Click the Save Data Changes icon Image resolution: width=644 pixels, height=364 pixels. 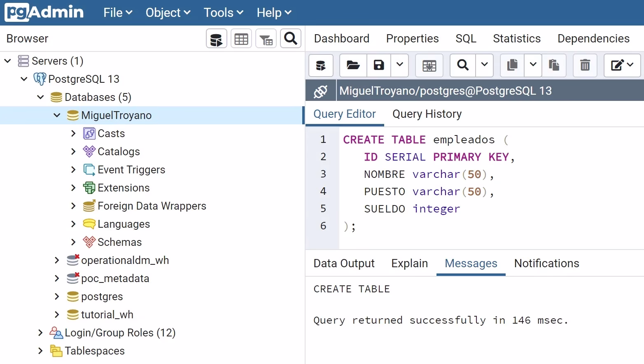point(429,65)
